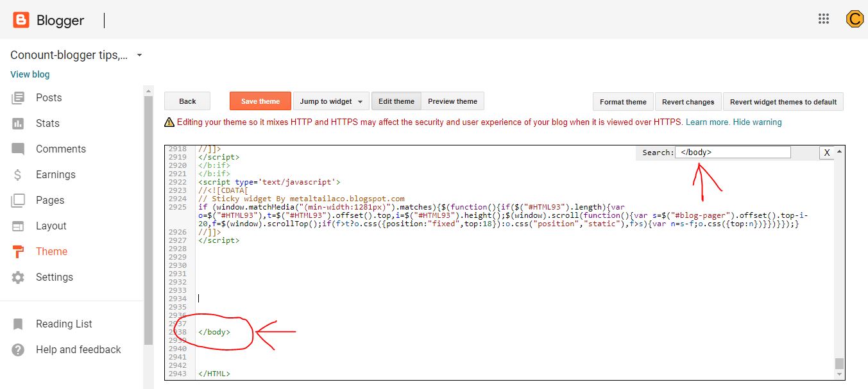Click the </HTML> tag on line 2943
Image resolution: width=868 pixels, height=389 pixels.
click(214, 374)
